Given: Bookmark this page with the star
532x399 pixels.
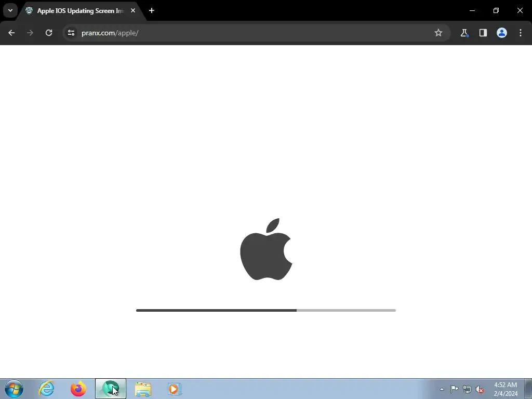Looking at the screenshot, I should [438, 33].
